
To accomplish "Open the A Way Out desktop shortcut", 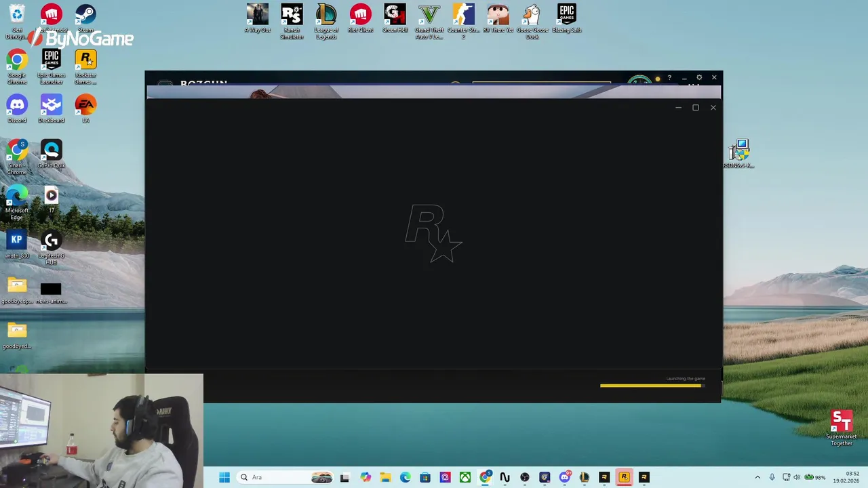I will [x=258, y=18].
